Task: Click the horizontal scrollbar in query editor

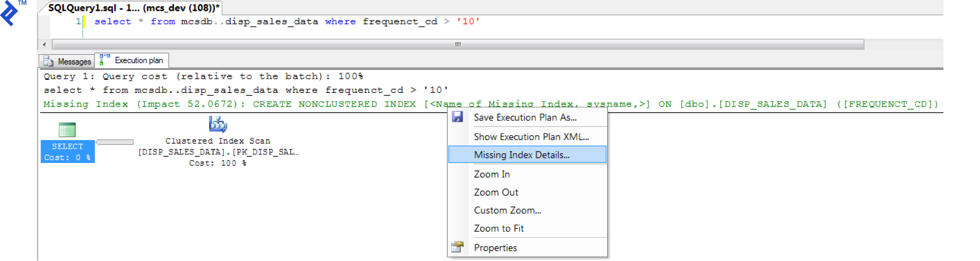Action: tap(458, 44)
